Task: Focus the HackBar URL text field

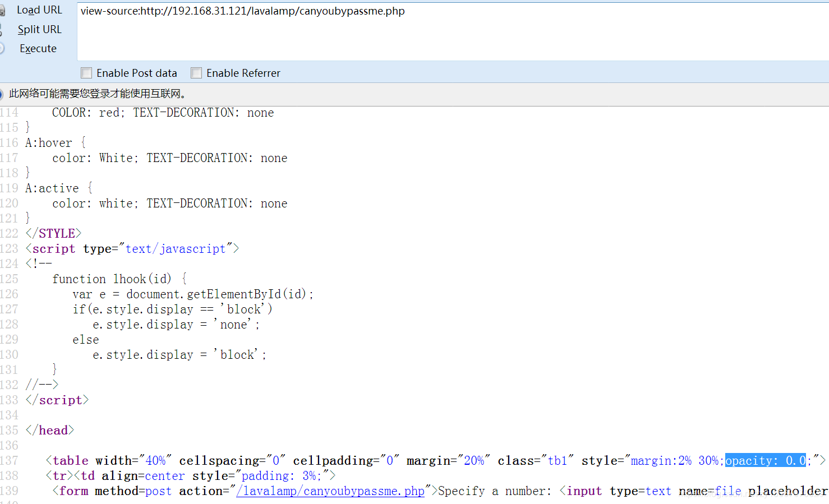Action: pyautogui.click(x=453, y=31)
